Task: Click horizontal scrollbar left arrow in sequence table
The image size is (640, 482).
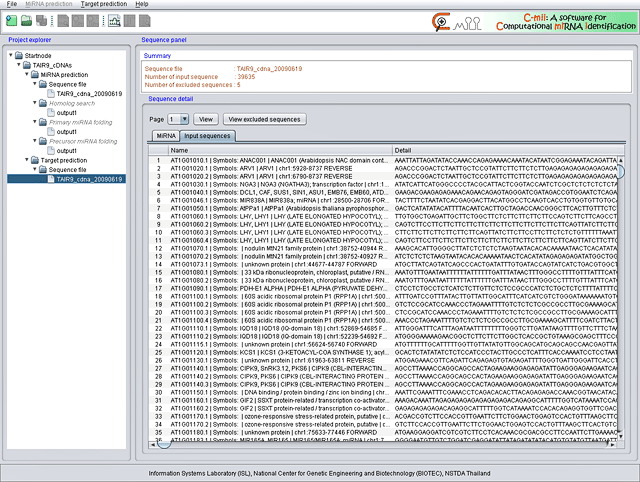Action: tap(153, 445)
